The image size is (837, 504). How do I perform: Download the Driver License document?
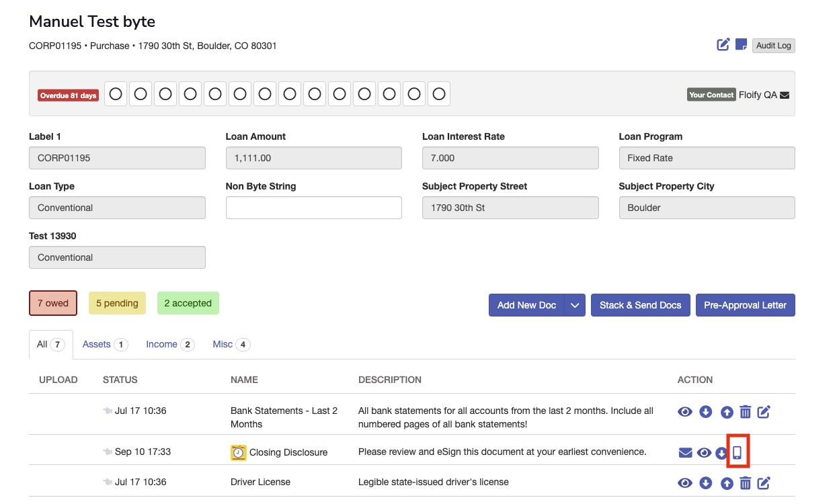pos(705,482)
